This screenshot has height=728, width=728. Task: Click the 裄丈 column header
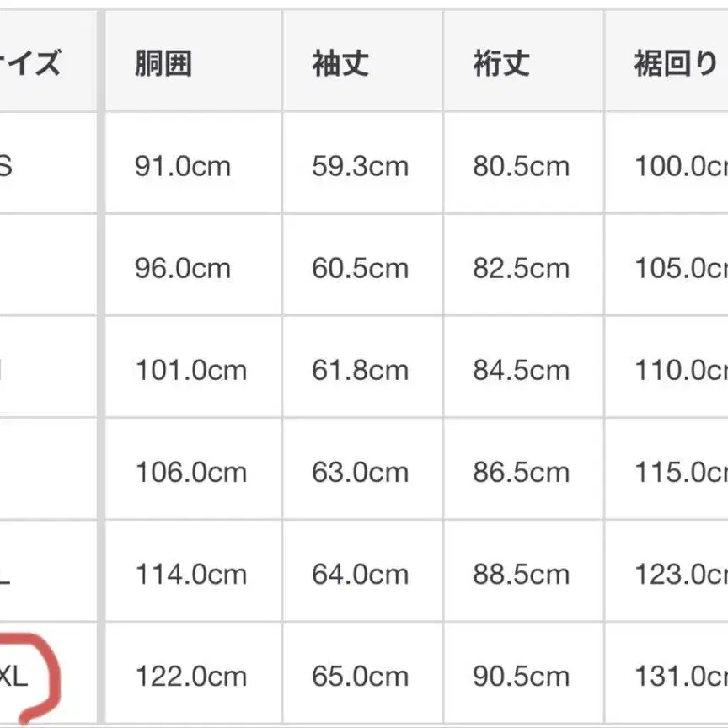tap(501, 64)
